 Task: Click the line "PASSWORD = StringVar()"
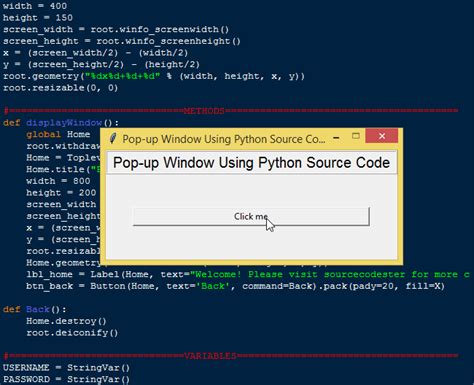(x=66, y=379)
